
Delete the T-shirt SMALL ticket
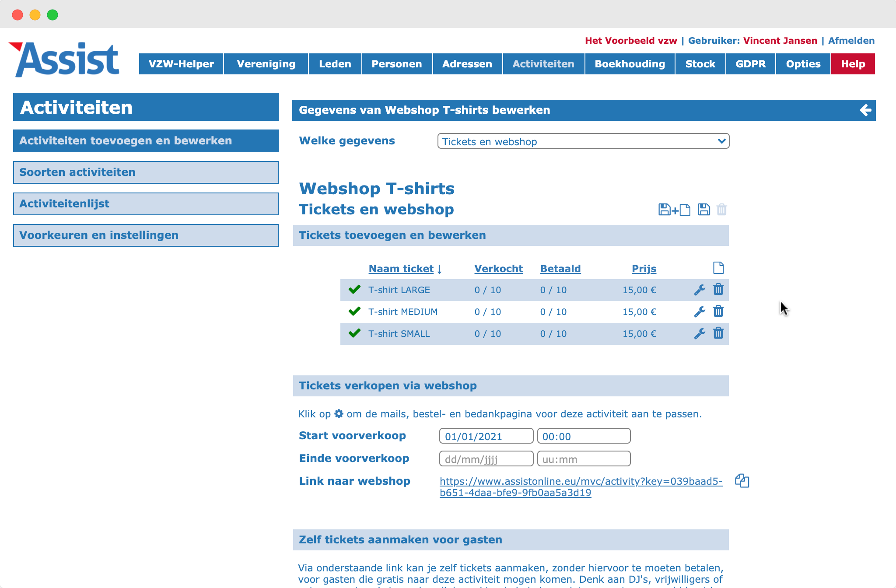[718, 333]
